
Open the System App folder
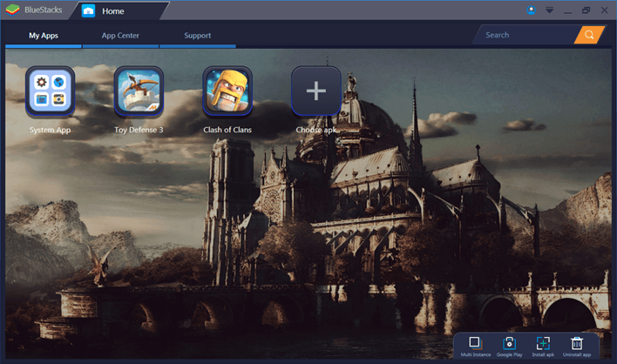click(x=50, y=91)
